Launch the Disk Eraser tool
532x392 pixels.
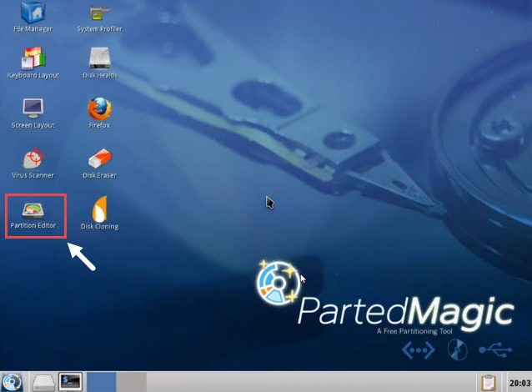coord(99,163)
